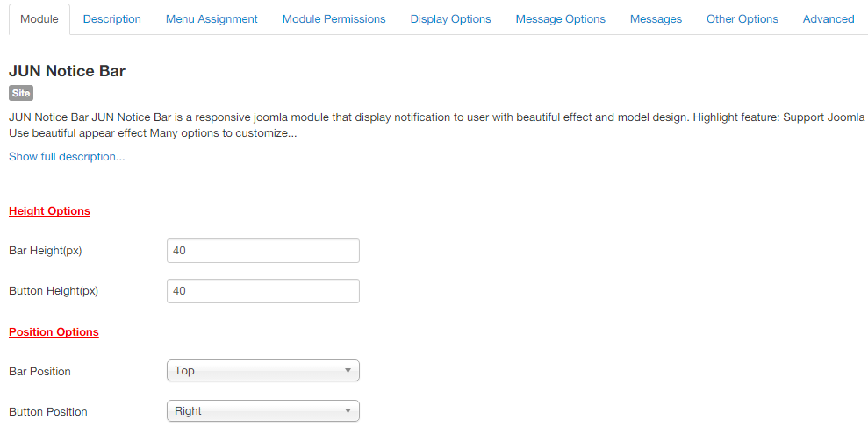The width and height of the screenshot is (868, 427).
Task: Focus the Bar Height(px) input field
Action: (263, 251)
